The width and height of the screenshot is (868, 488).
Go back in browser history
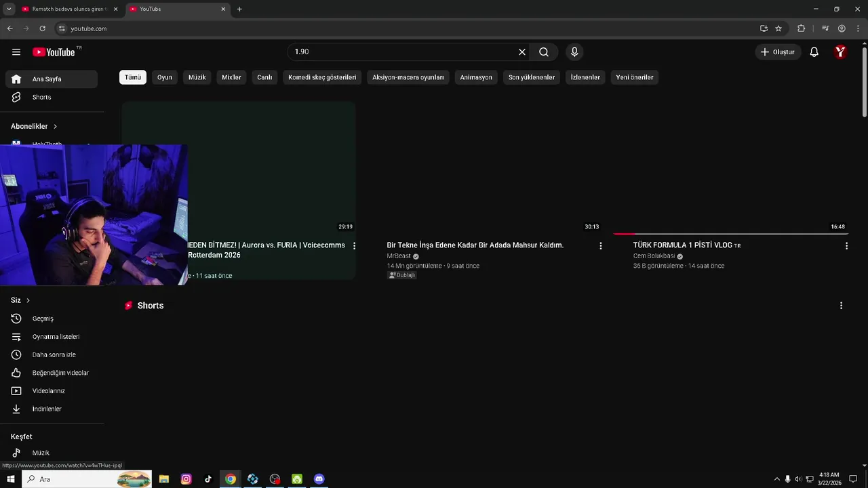click(x=9, y=28)
